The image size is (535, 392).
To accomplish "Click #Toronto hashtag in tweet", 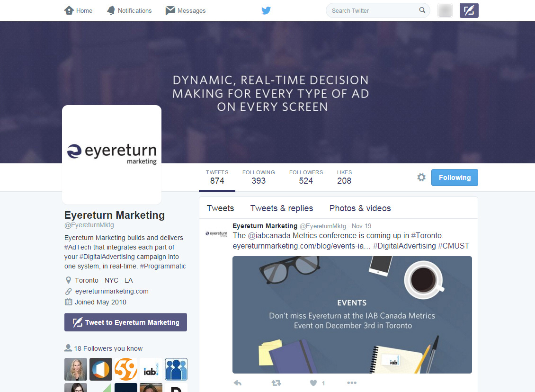I will click(427, 235).
